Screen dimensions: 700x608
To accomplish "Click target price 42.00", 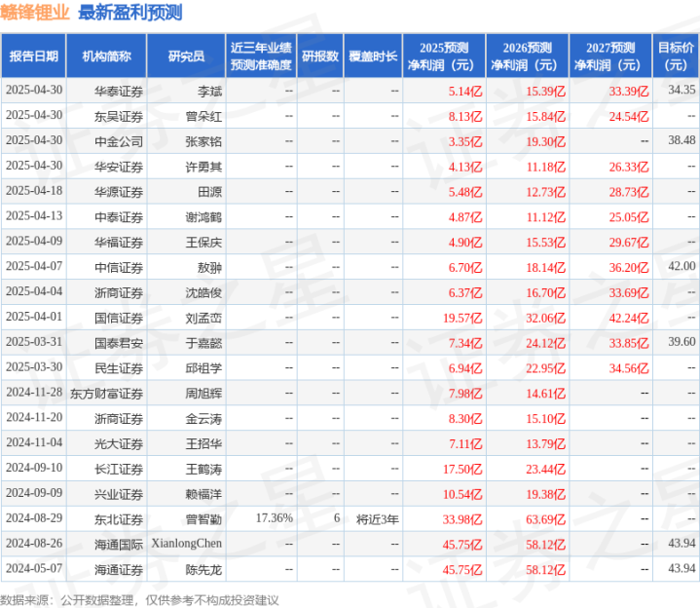I will 682,266.
